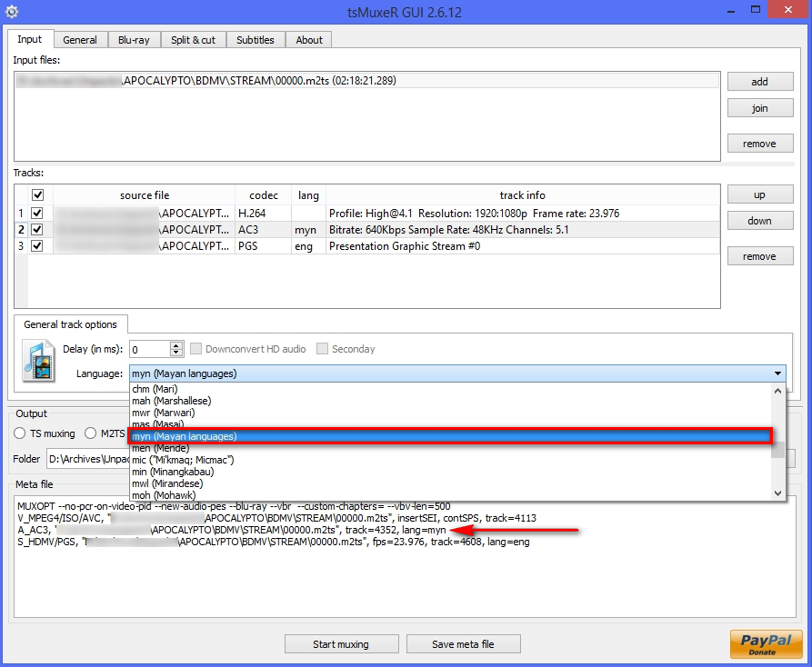
Task: Increase delay with the spinner up arrow
Action: click(176, 345)
